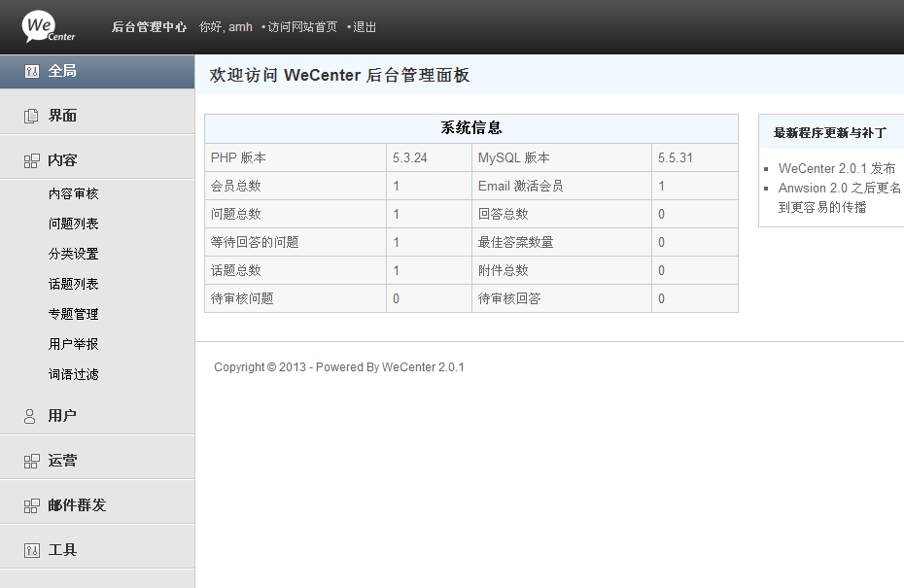
Task: Expand the 邮件群发 sidebar section
Action: point(77,505)
